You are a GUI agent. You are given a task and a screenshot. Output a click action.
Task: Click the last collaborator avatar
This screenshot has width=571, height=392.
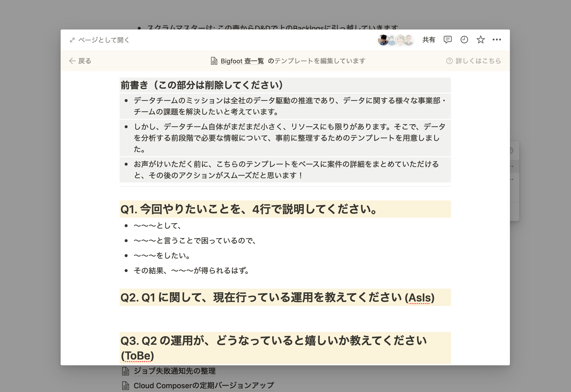[409, 40]
